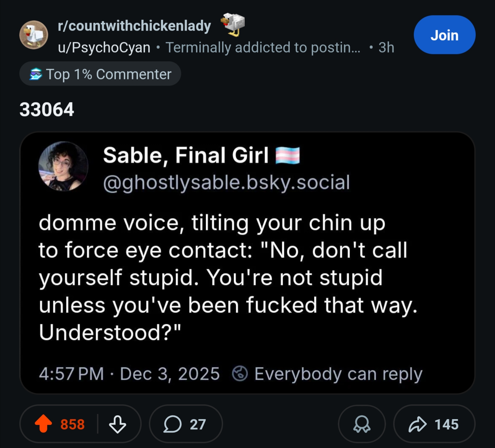
Task: Upvote the post
Action: 44,424
